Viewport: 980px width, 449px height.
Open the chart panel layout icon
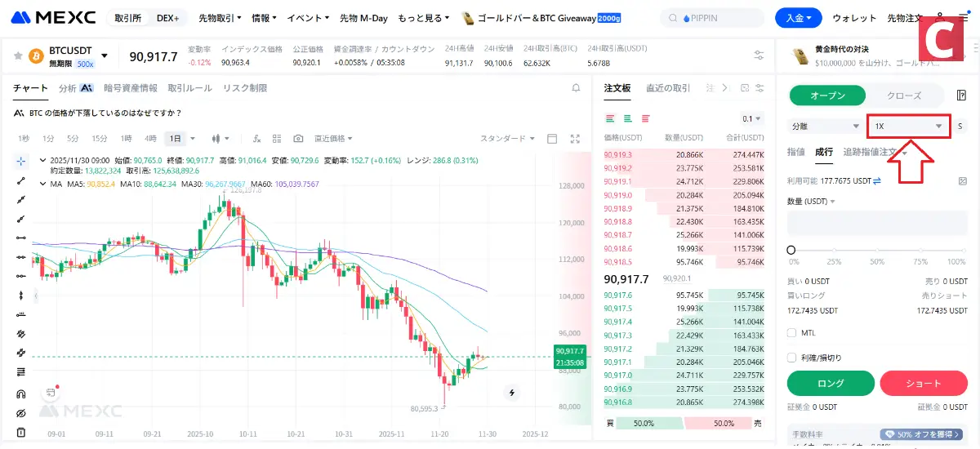click(552, 139)
